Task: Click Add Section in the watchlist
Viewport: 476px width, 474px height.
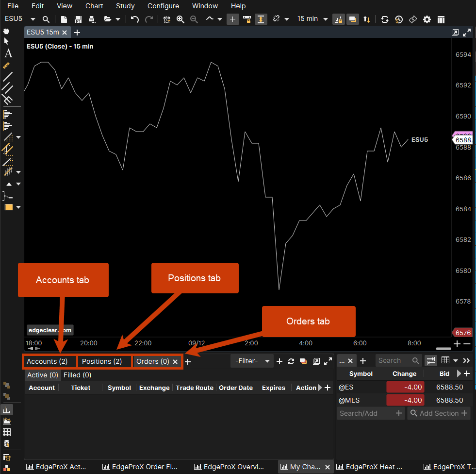Action: coord(439,413)
